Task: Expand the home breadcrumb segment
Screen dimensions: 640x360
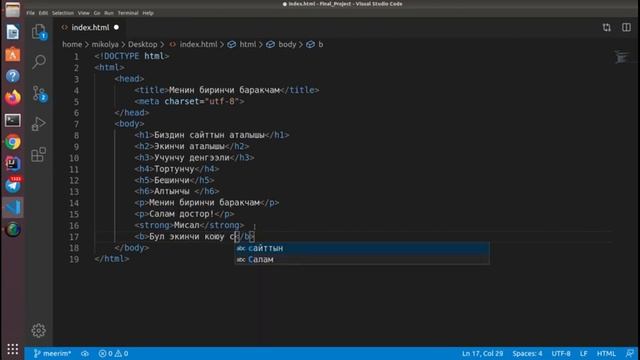Action: click(72, 44)
